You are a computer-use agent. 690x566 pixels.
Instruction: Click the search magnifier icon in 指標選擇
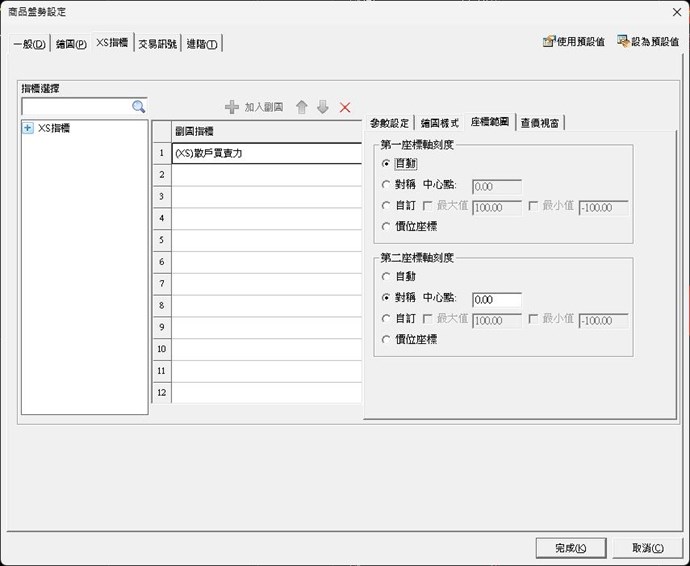[x=139, y=106]
